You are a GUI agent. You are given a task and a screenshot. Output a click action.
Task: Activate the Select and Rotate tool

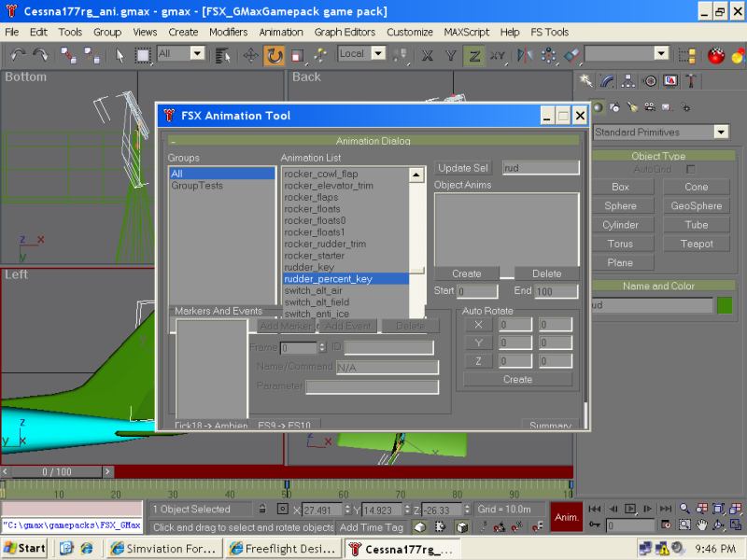pos(275,55)
